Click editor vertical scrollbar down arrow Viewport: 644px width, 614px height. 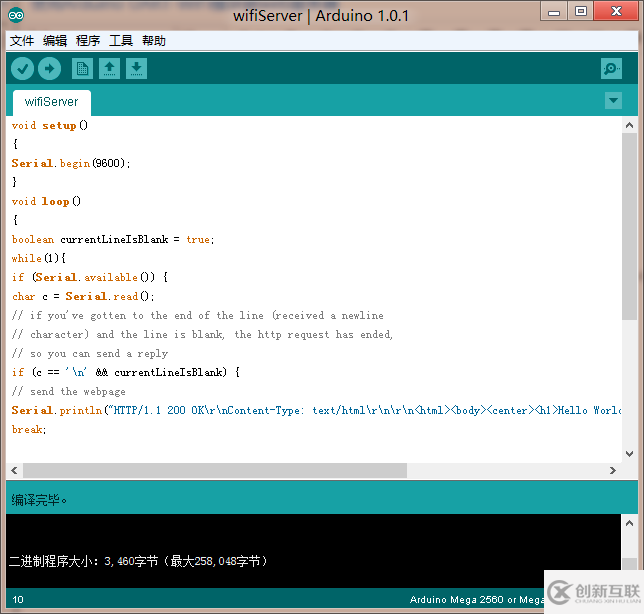[x=629, y=453]
